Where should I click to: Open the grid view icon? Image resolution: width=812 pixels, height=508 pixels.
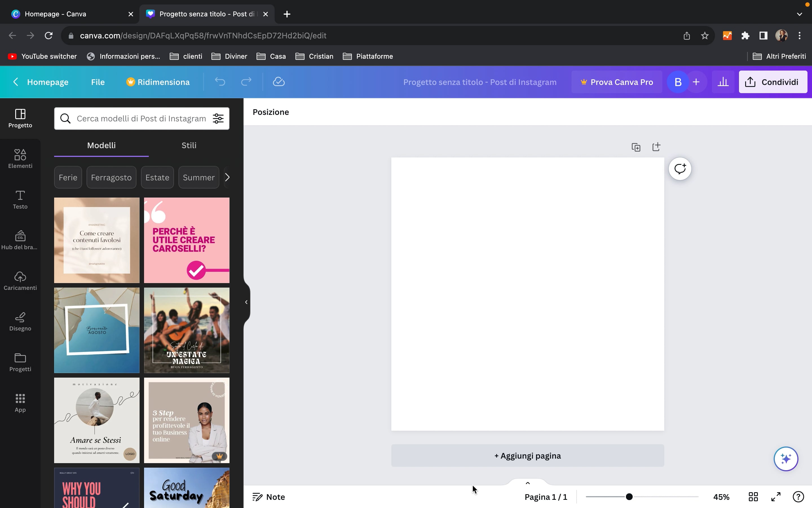point(753,497)
